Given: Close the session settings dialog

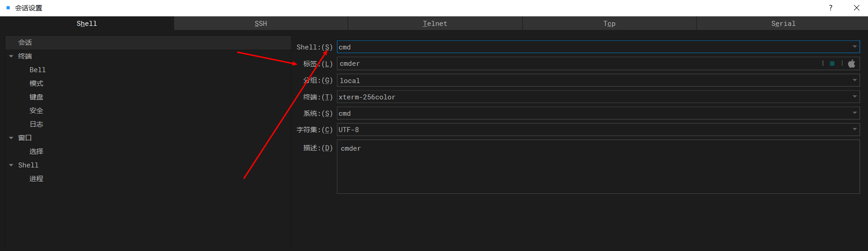Looking at the screenshot, I should 856,8.
